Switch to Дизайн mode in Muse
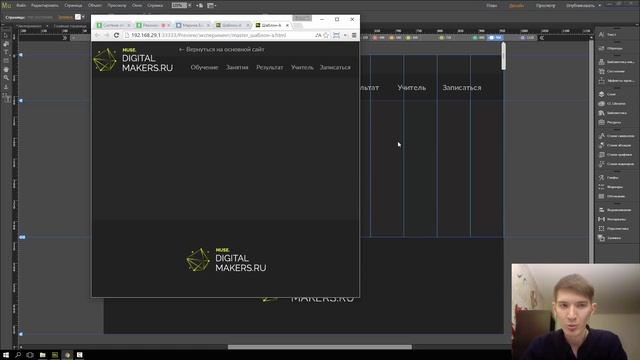The image size is (640, 360). coord(516,5)
